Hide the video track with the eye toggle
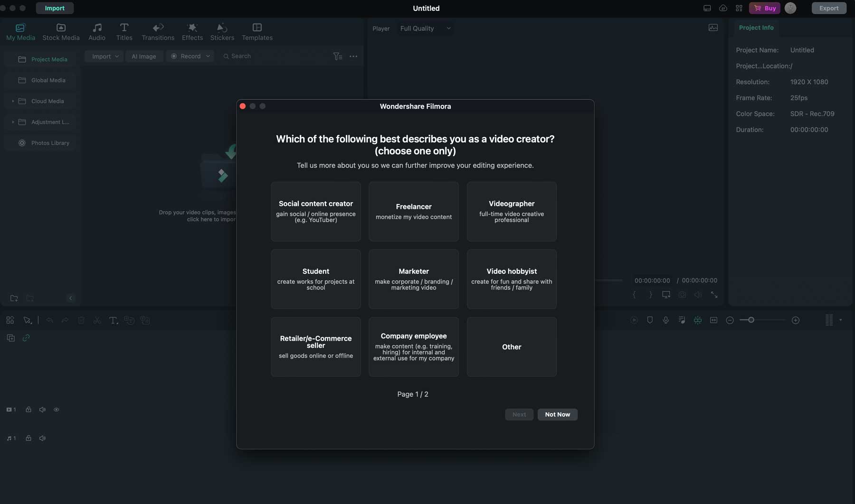 pos(57,410)
